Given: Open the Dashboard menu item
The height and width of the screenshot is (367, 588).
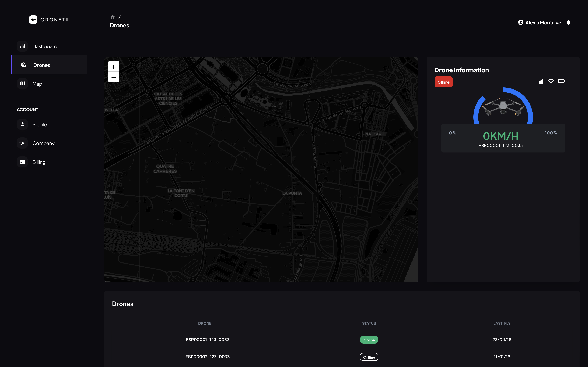Looking at the screenshot, I should pyautogui.click(x=45, y=46).
